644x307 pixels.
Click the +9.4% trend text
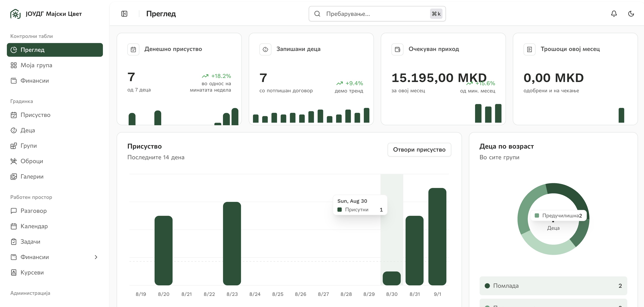pyautogui.click(x=354, y=83)
